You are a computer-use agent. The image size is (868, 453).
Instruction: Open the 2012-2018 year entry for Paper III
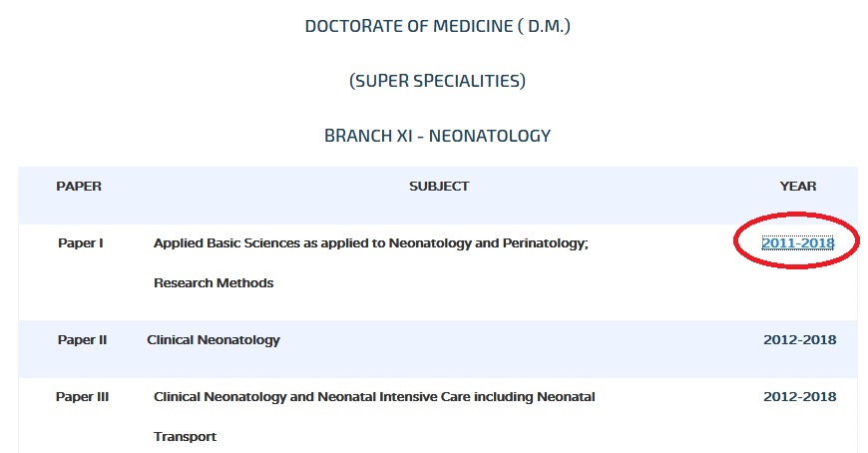click(800, 397)
